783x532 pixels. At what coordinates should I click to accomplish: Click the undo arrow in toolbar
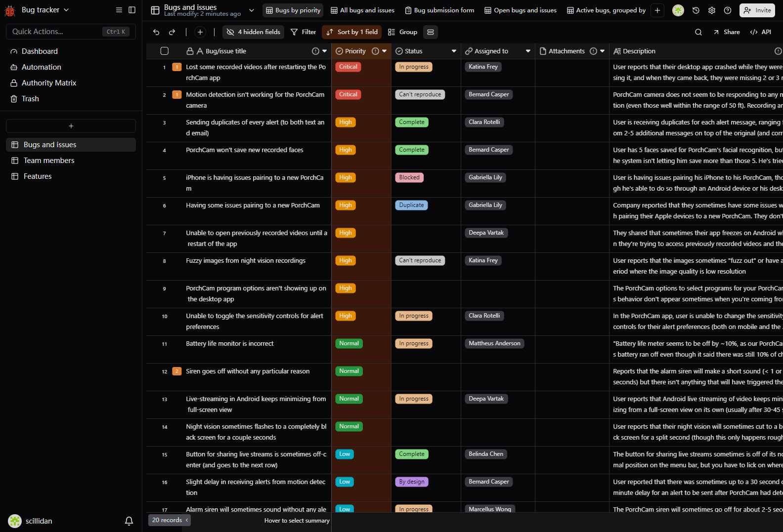[x=156, y=32]
